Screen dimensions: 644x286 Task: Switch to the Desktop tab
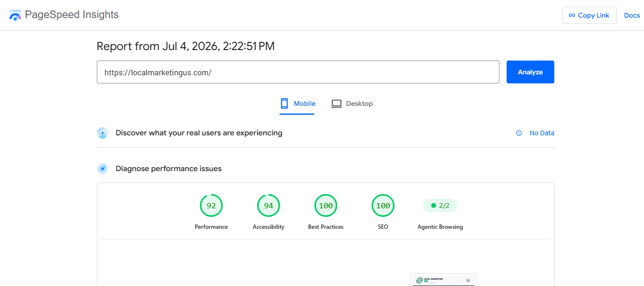[x=352, y=103]
